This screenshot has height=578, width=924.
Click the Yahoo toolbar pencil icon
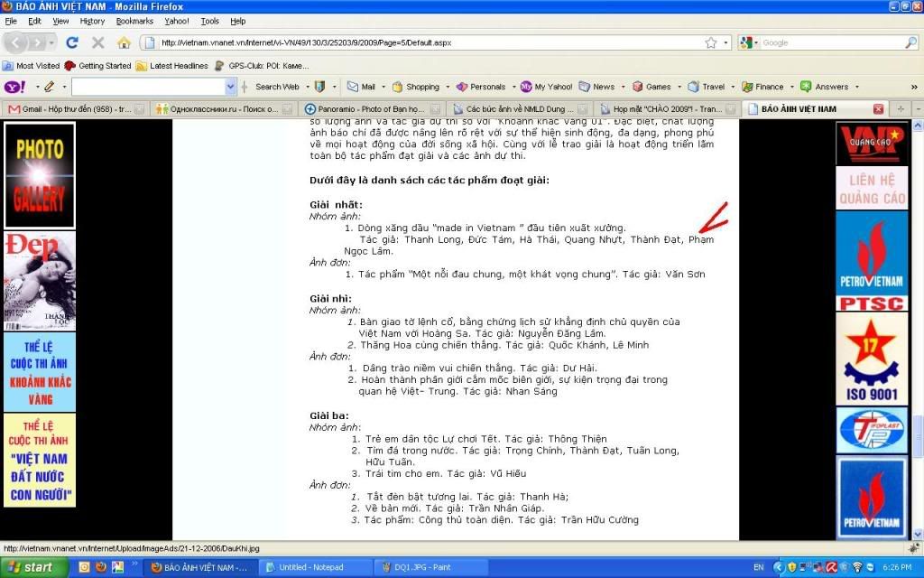[49, 87]
